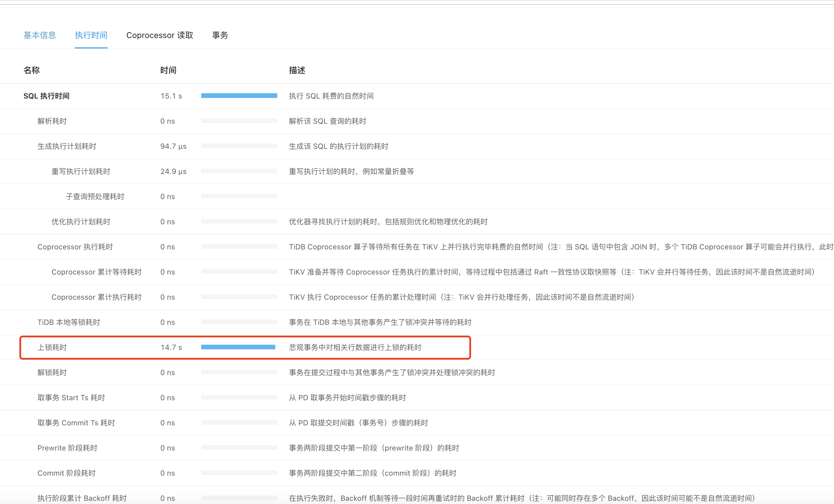Select the 解析耗时 row label
The width and height of the screenshot is (834, 504).
point(52,121)
